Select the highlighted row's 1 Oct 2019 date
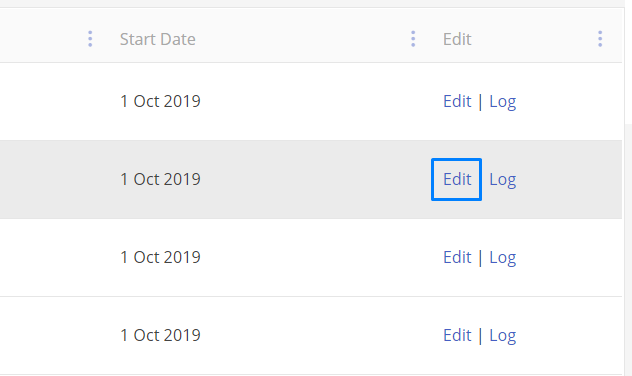The height and width of the screenshot is (376, 632). click(160, 179)
